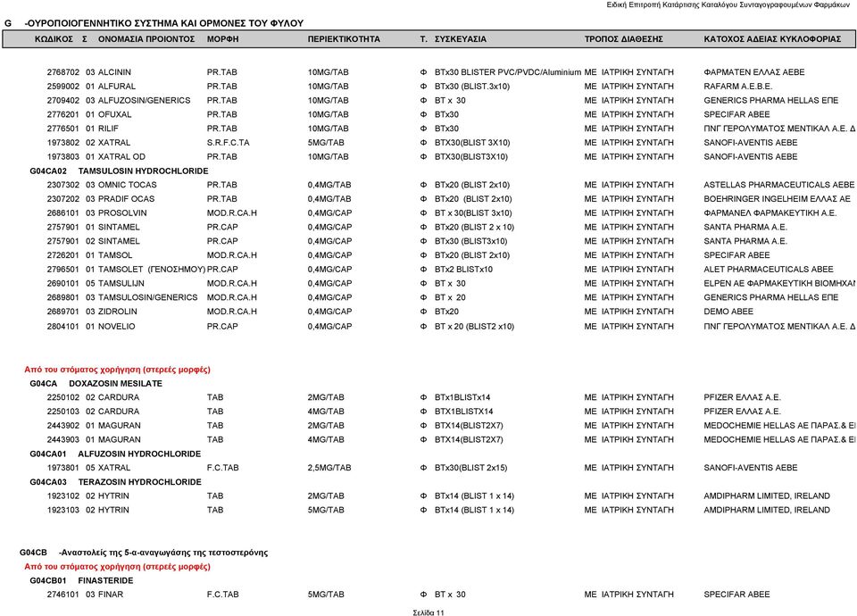
Task: Click the ΣΥΣΚΕΥΑΣΙΑ column header
Action: pyautogui.click(x=461, y=39)
